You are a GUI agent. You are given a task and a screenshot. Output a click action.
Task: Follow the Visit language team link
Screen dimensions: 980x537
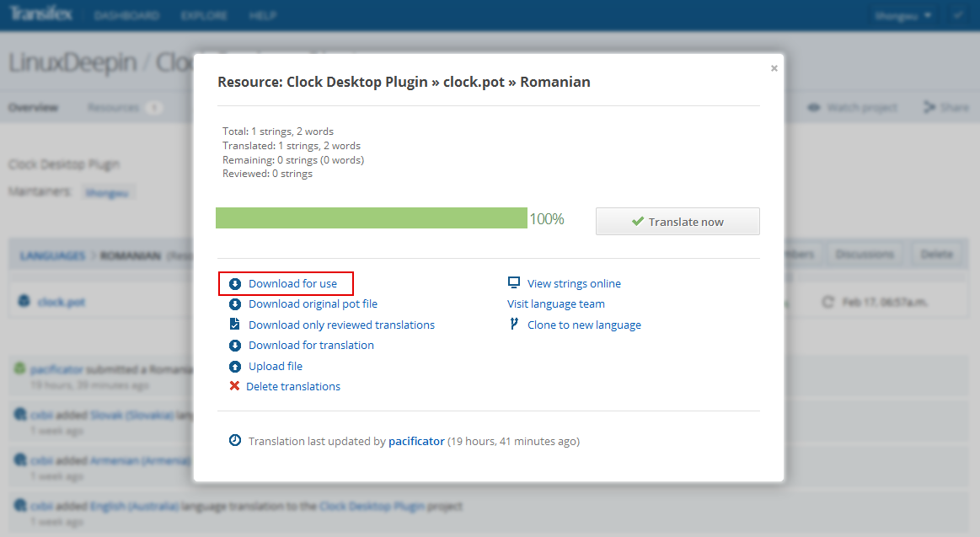click(x=556, y=303)
